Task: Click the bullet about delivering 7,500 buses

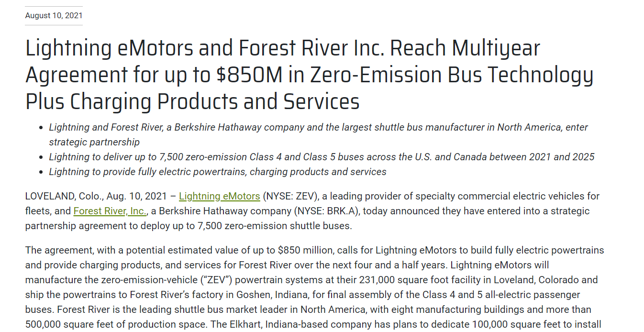Action: click(x=322, y=157)
